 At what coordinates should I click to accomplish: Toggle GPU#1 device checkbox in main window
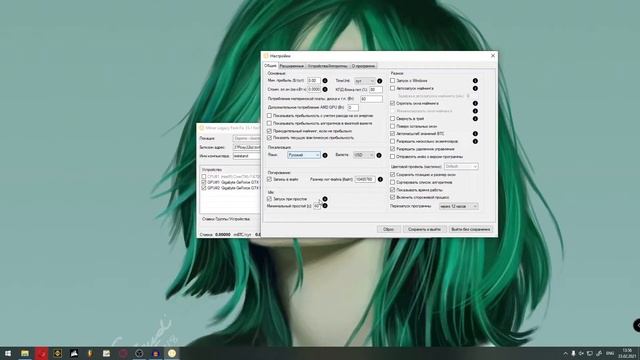pos(204,182)
